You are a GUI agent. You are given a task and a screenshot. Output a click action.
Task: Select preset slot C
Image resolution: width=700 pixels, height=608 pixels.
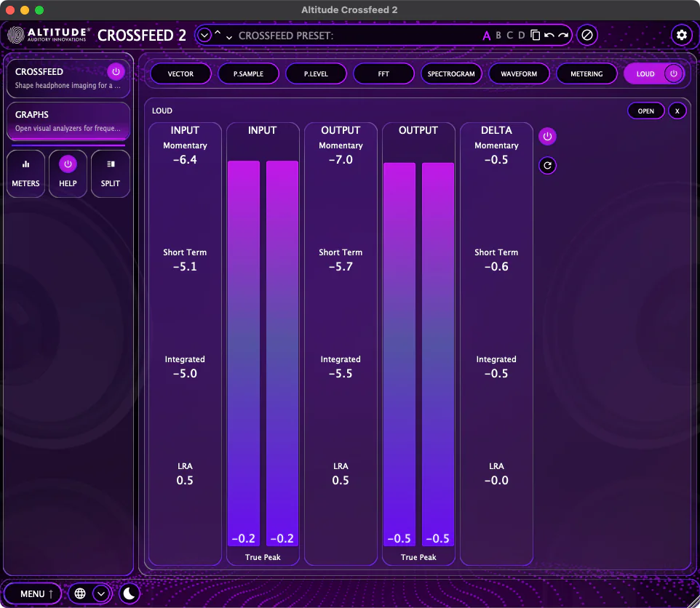[510, 35]
